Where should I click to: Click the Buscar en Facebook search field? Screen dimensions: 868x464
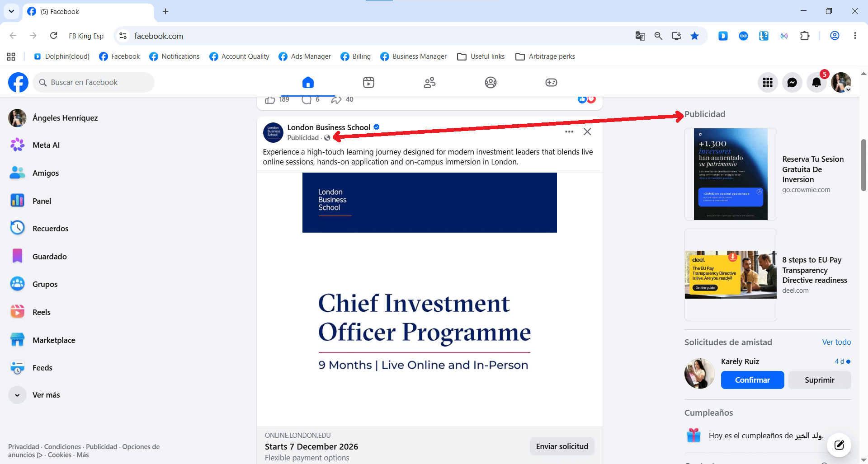pos(94,82)
